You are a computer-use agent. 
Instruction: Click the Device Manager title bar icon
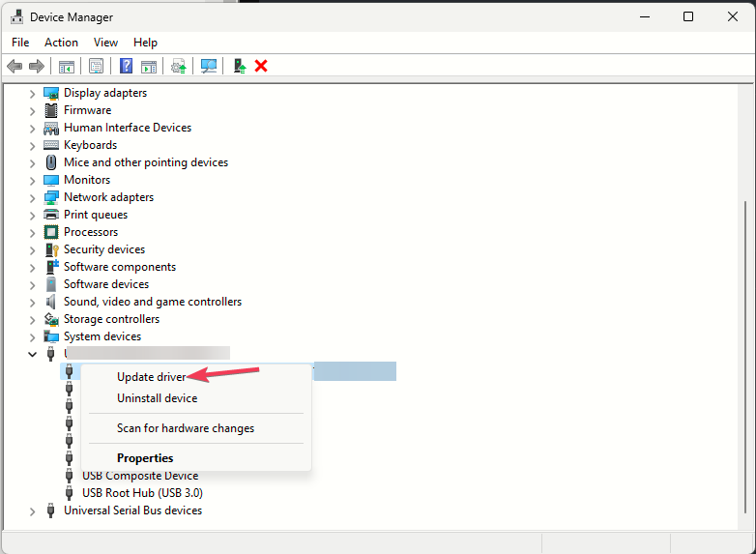[x=16, y=16]
